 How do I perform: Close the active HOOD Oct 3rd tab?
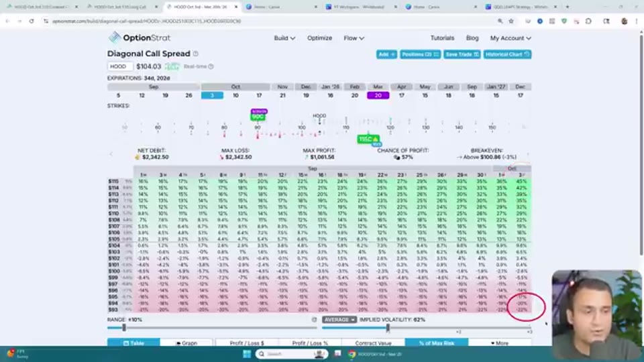(x=235, y=7)
